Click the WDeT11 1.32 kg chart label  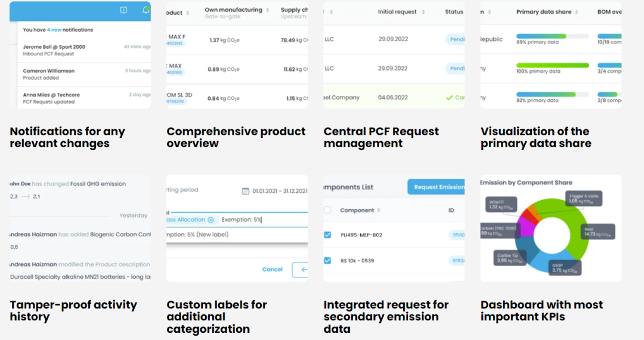[501, 205]
